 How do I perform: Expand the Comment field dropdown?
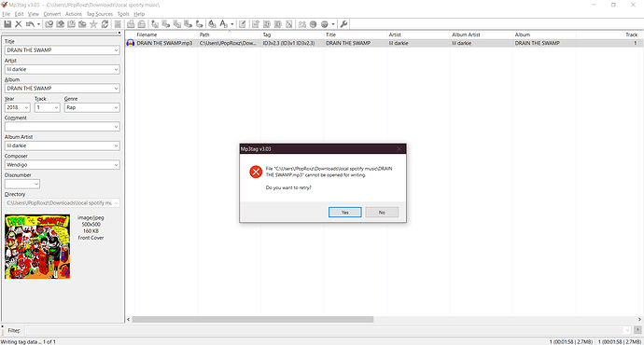pyautogui.click(x=116, y=127)
